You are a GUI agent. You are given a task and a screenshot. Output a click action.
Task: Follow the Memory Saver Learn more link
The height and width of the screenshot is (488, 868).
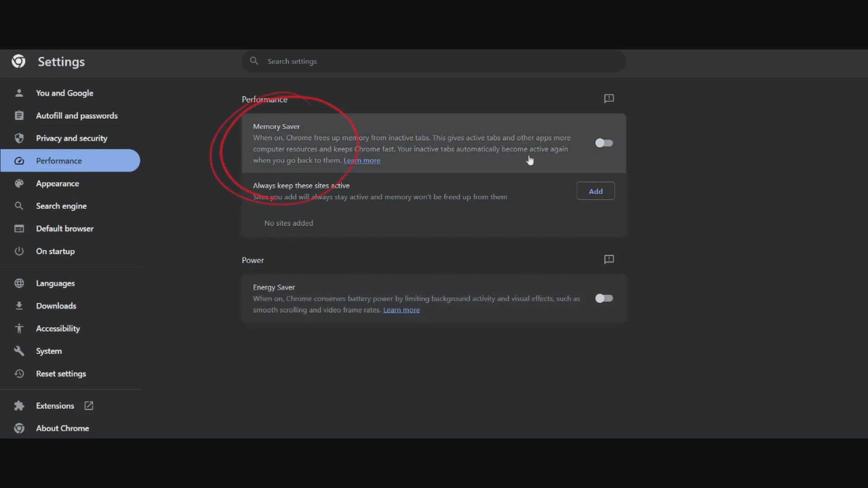click(x=362, y=160)
